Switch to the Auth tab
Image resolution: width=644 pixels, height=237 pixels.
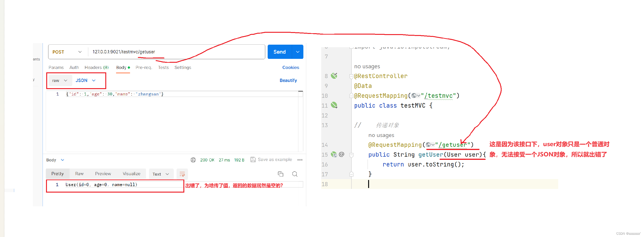click(x=74, y=68)
